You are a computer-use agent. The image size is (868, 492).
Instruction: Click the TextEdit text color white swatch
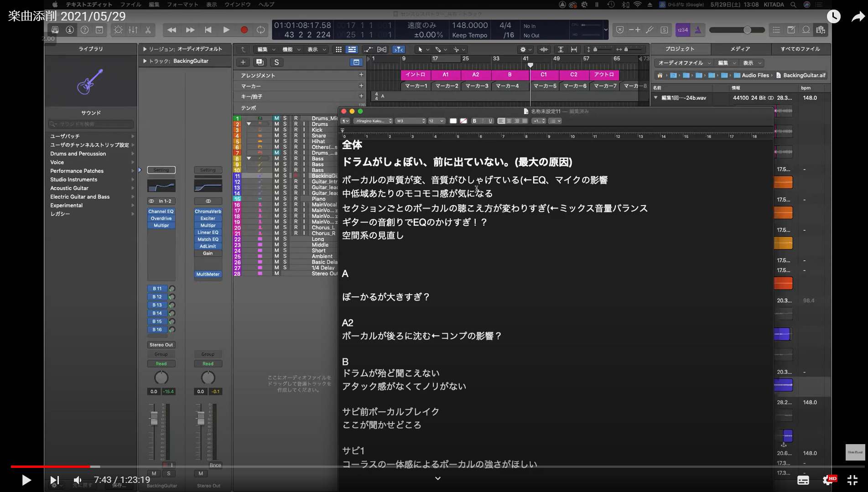[x=453, y=121]
